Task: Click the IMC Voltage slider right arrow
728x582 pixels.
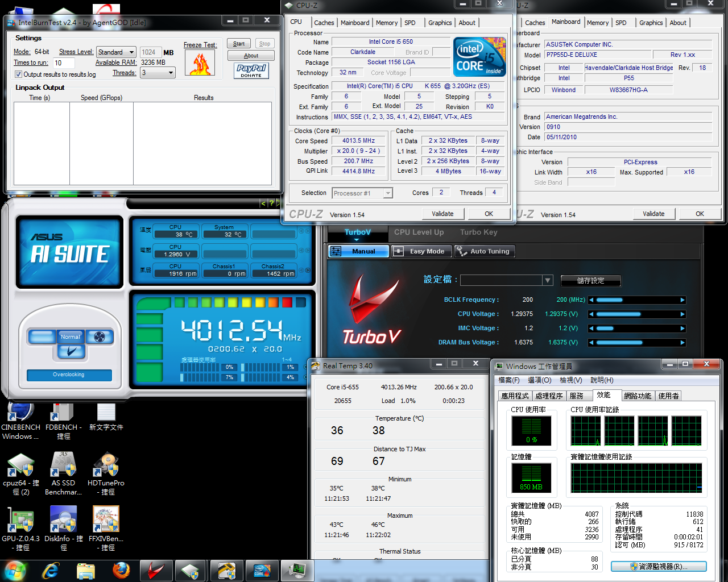Action: tap(682, 329)
